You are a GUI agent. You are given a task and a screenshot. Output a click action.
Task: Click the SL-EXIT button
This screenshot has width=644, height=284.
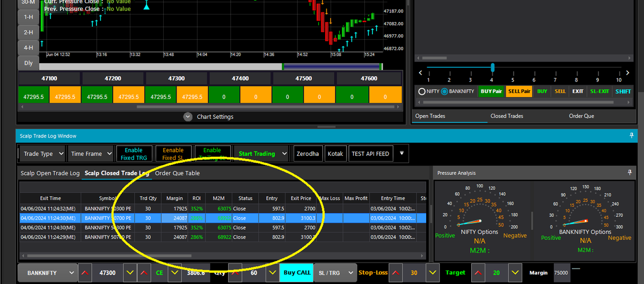599,91
